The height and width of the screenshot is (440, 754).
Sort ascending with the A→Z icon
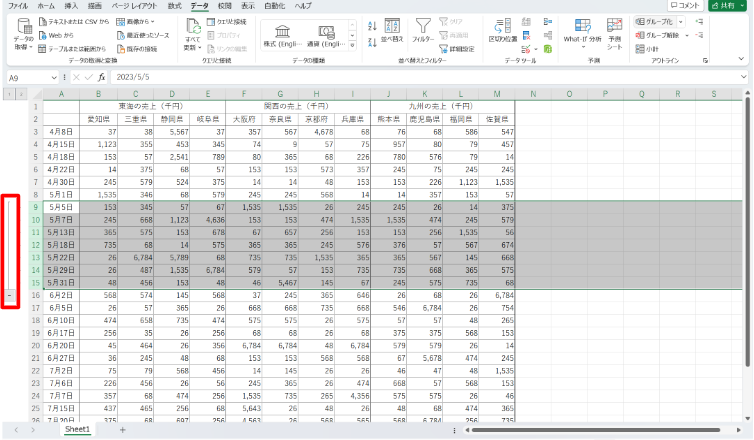click(372, 25)
